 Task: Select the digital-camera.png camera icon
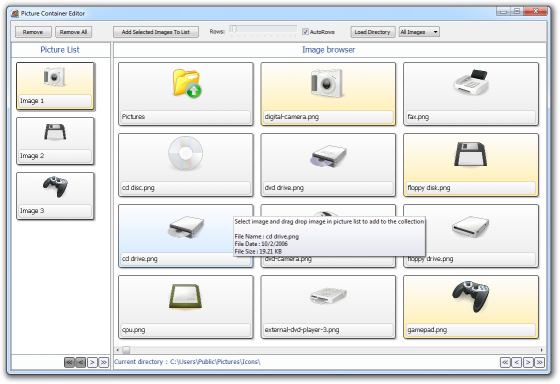pos(327,83)
